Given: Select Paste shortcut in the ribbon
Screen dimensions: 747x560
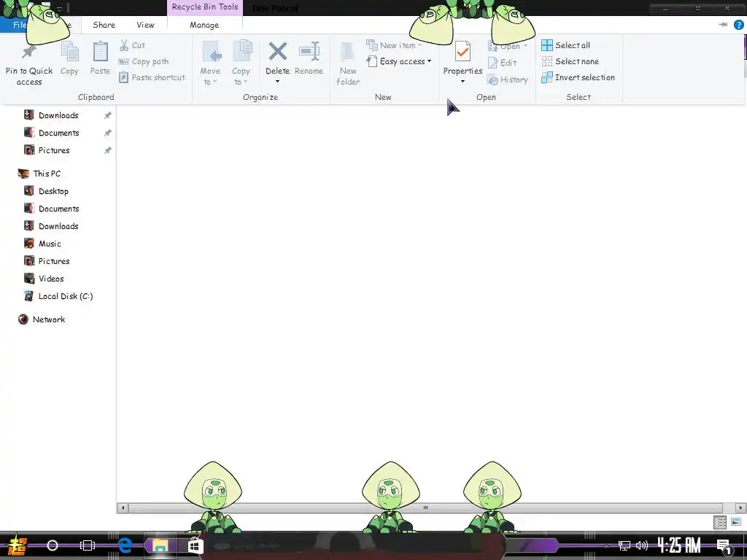Looking at the screenshot, I should click(152, 77).
